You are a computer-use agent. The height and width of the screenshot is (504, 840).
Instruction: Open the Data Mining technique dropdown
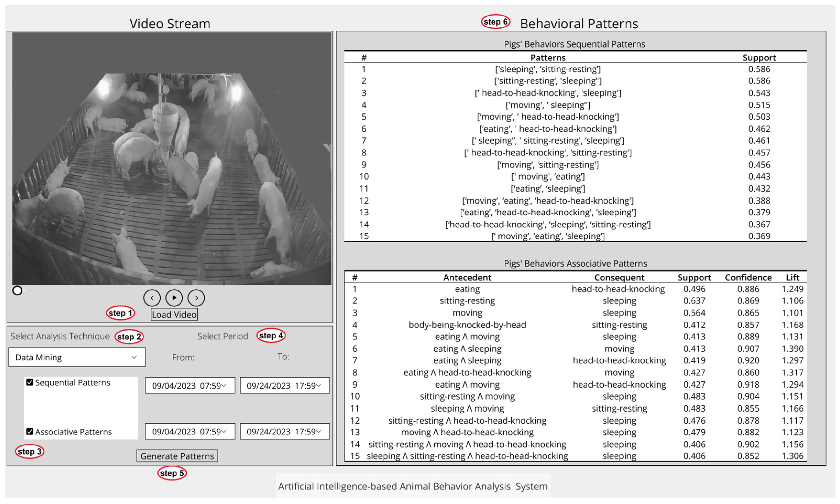coord(77,357)
